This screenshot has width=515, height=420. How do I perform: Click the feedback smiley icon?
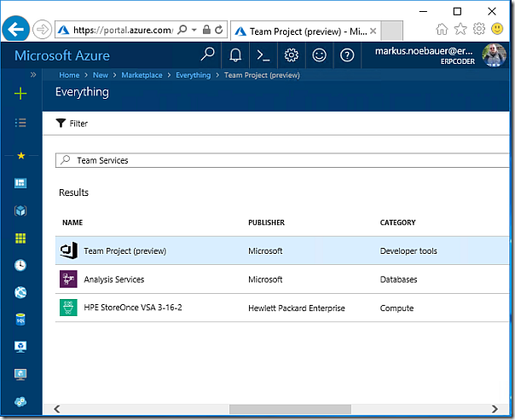coord(319,55)
